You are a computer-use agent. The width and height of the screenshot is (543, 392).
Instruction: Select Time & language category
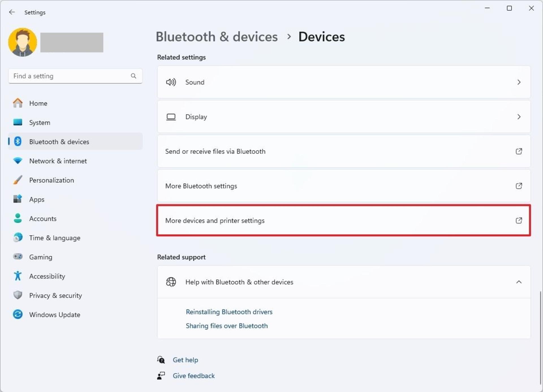click(x=75, y=238)
